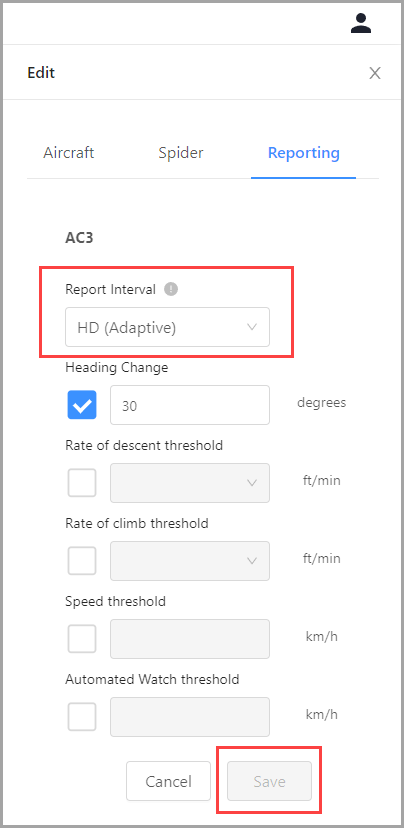Select the Reporting tab
This screenshot has height=828, width=404.
(x=304, y=153)
